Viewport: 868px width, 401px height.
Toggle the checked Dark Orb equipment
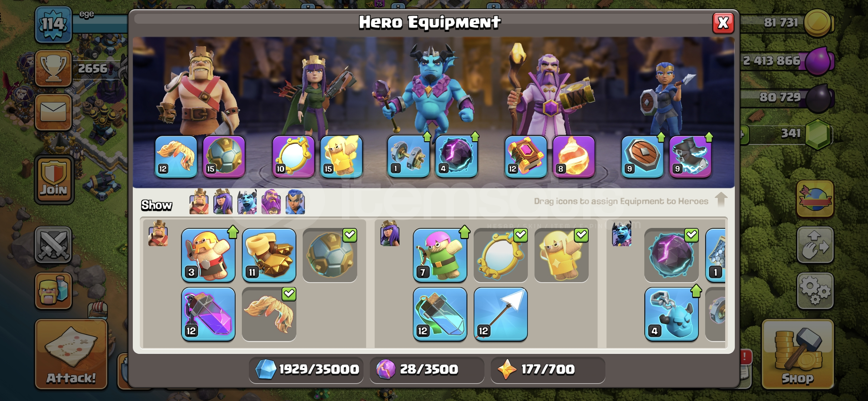(x=671, y=255)
